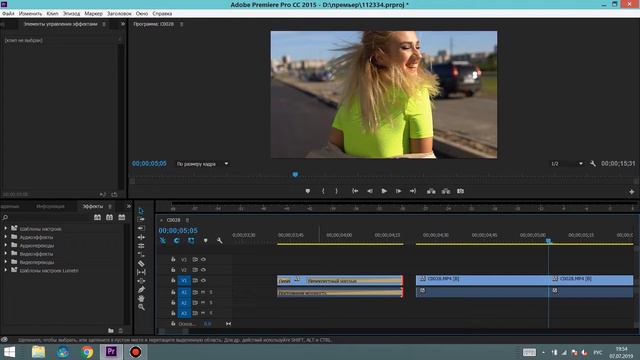
Task: Click the Go to In button
Action: (x=355, y=191)
